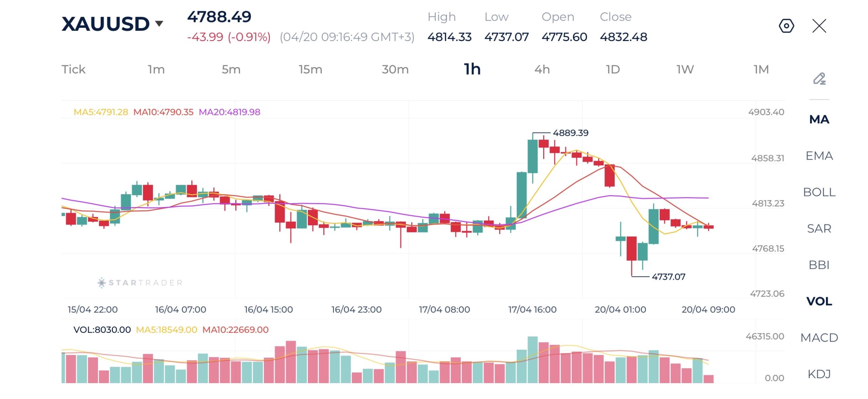This screenshot has height=399, width=868.
Task: Enable the EMA indicator
Action: [819, 156]
